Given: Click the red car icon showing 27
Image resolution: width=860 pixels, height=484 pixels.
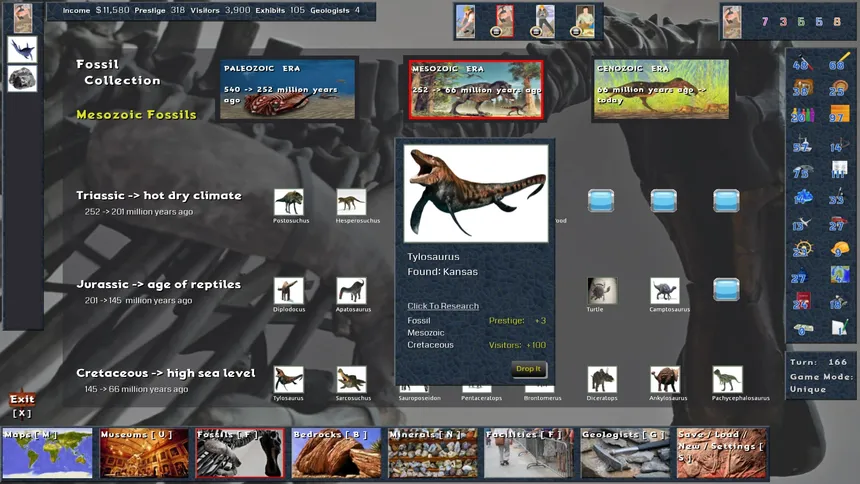Looking at the screenshot, I should 839,224.
